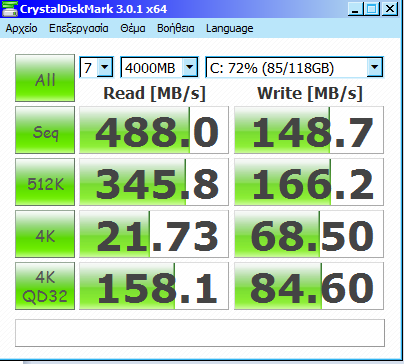Image resolution: width=404 pixels, height=364 pixels.
Task: Start the 512K benchmark test
Action: tap(45, 182)
